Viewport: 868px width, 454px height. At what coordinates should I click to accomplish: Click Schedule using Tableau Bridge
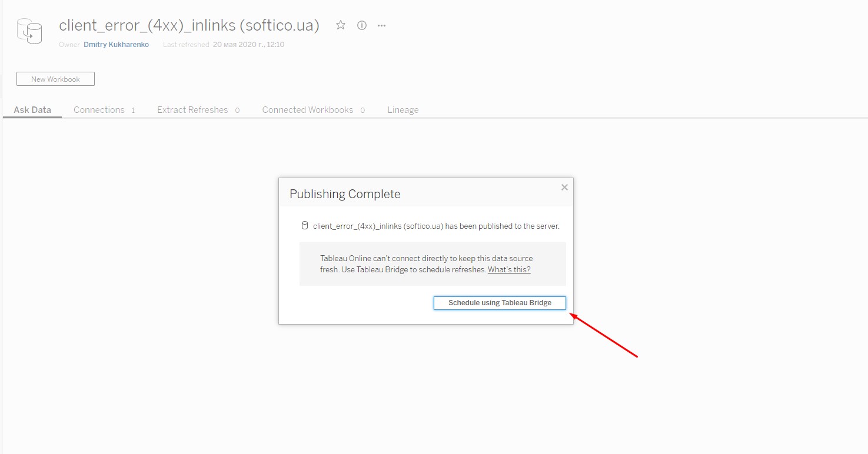(x=500, y=303)
